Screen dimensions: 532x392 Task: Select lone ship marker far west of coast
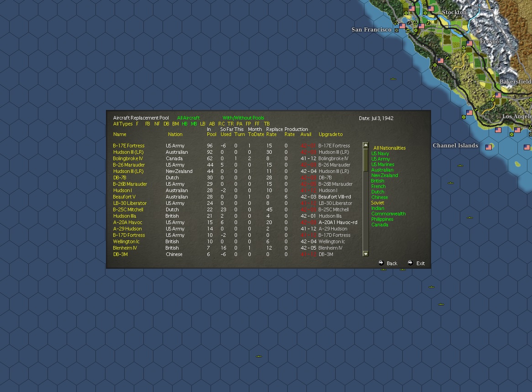393,78
